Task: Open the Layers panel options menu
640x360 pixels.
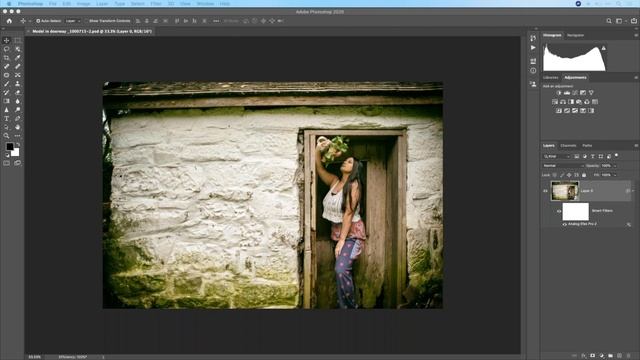Action: pos(636,146)
